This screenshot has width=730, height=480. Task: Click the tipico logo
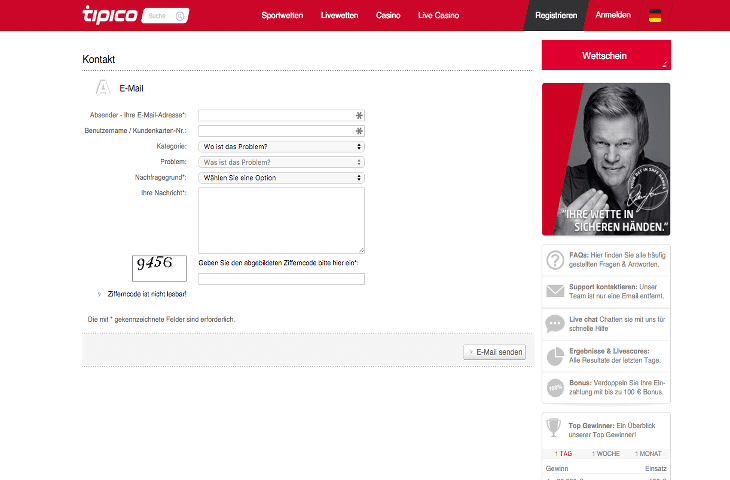[110, 14]
